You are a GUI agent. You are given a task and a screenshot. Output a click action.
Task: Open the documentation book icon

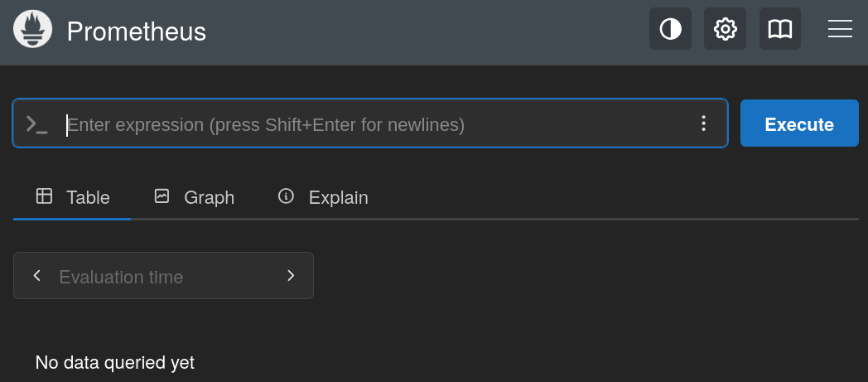coord(780,30)
